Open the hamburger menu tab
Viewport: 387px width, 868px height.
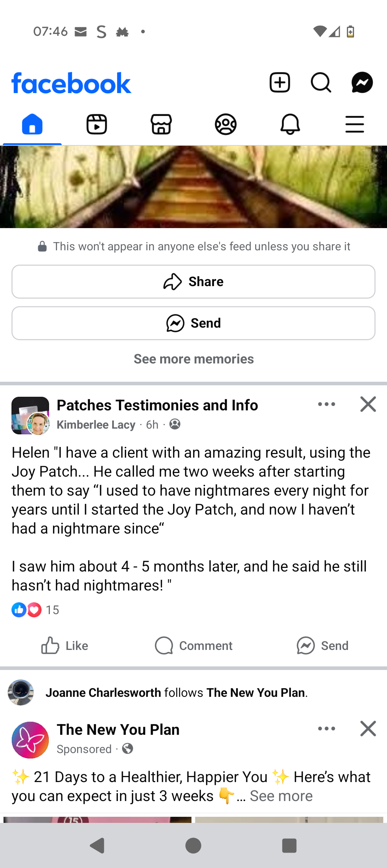click(x=355, y=125)
